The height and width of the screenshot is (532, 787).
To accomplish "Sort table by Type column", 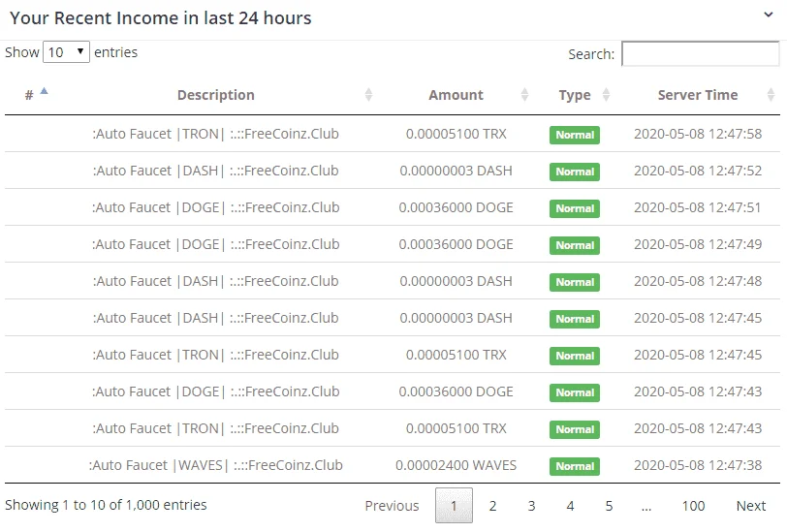I will click(575, 95).
